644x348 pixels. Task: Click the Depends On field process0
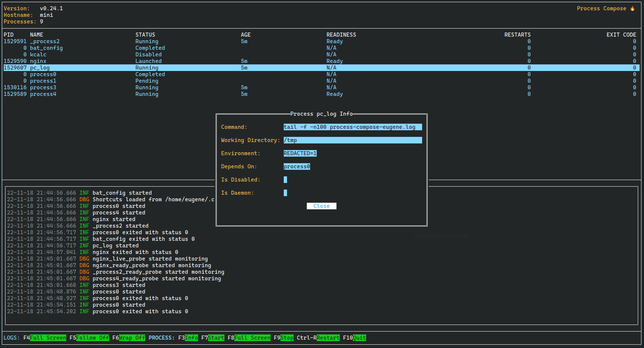click(x=297, y=166)
